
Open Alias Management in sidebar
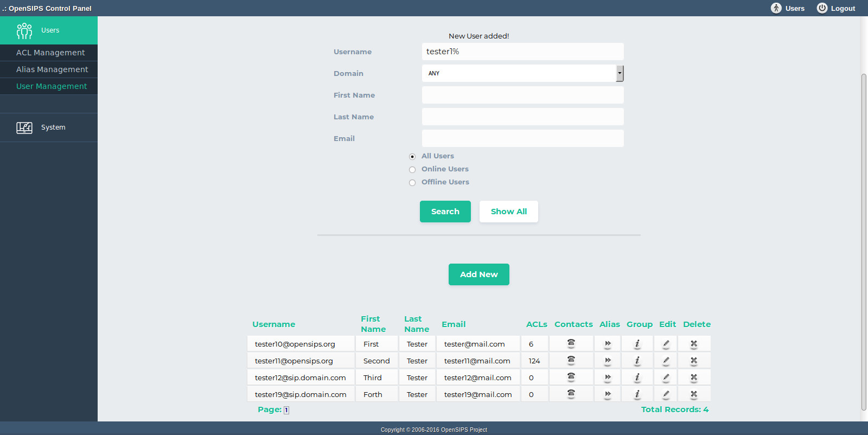(49, 69)
